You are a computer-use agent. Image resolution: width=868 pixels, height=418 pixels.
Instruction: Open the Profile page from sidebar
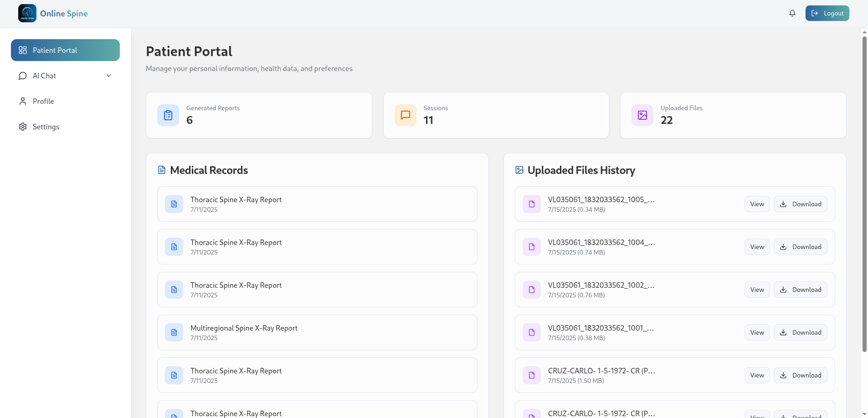coord(43,101)
